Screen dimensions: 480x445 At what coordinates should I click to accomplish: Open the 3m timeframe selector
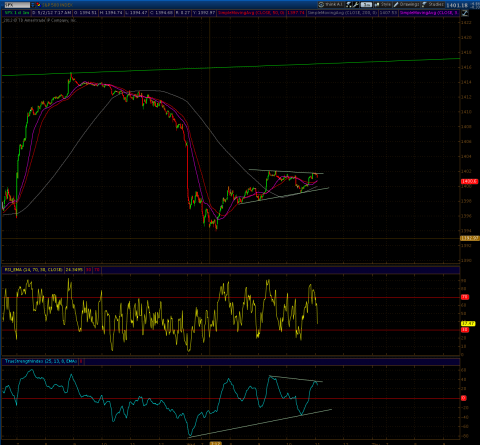tap(366, 4)
